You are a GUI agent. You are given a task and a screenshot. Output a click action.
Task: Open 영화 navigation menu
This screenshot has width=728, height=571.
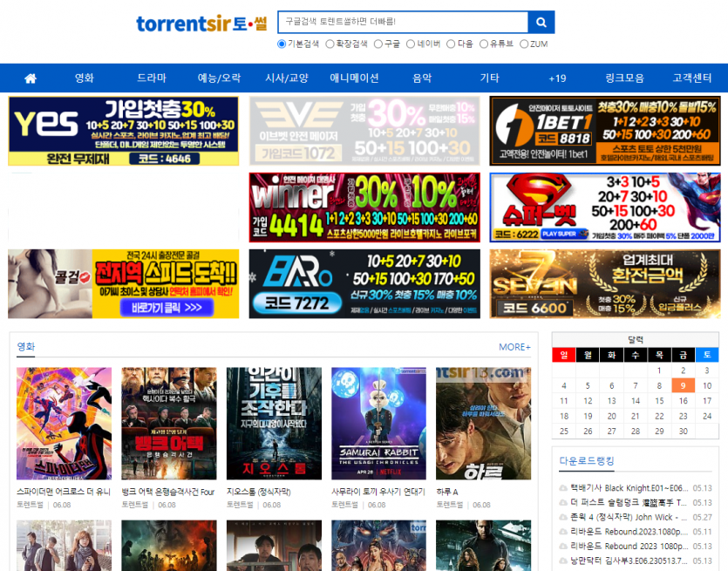point(85,78)
